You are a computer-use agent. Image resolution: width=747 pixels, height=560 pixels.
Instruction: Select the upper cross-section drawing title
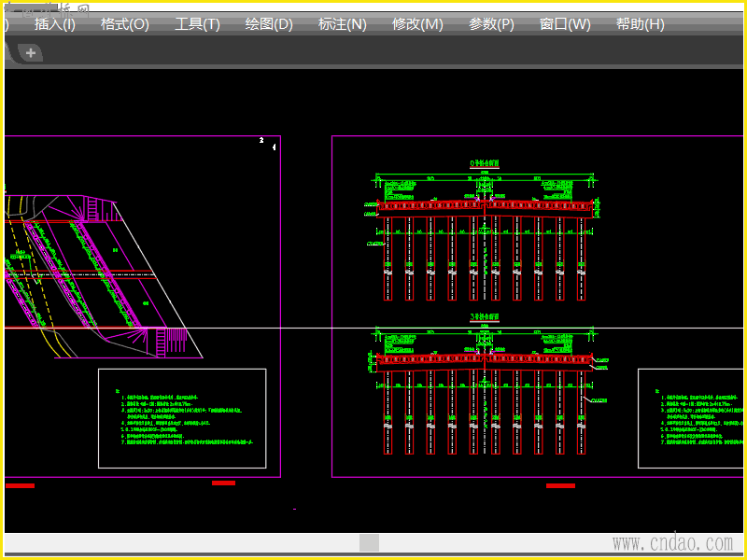pos(485,162)
